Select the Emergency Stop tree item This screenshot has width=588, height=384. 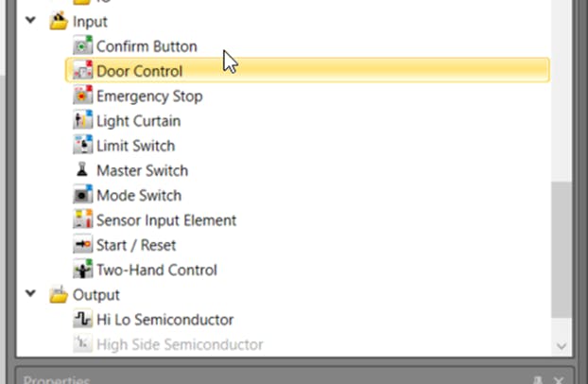149,96
